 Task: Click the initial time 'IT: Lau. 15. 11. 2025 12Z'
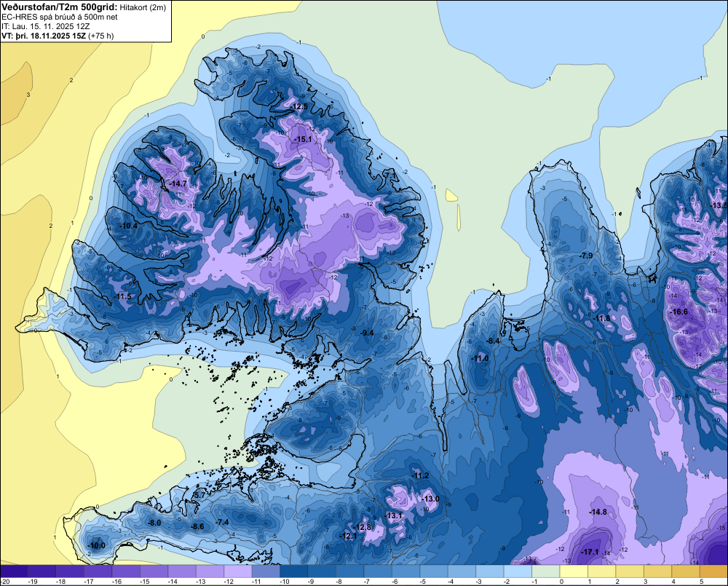pos(47,26)
